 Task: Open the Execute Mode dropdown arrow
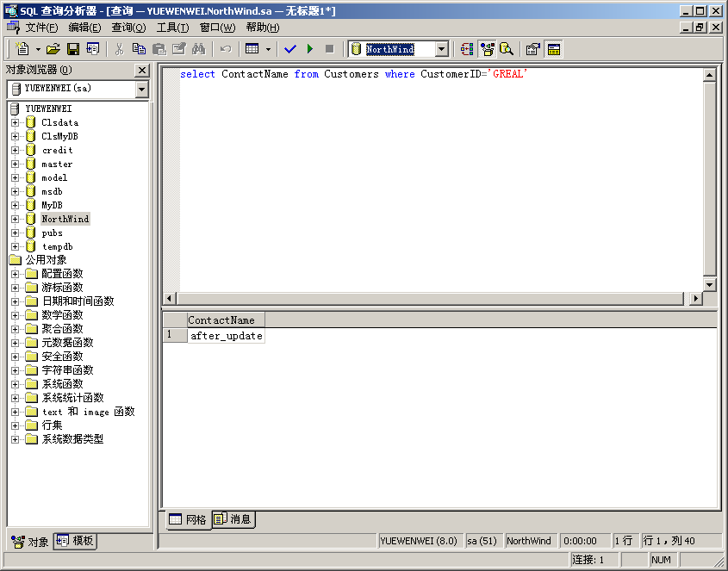(268, 49)
